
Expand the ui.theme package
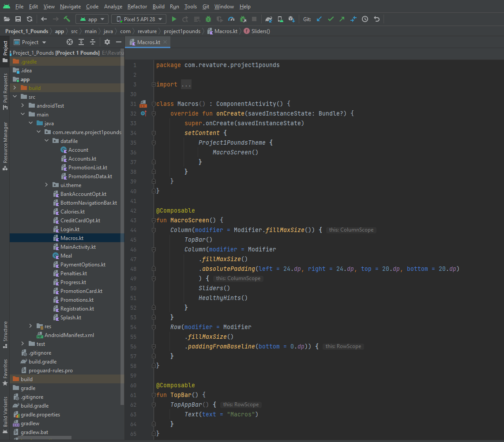47,185
